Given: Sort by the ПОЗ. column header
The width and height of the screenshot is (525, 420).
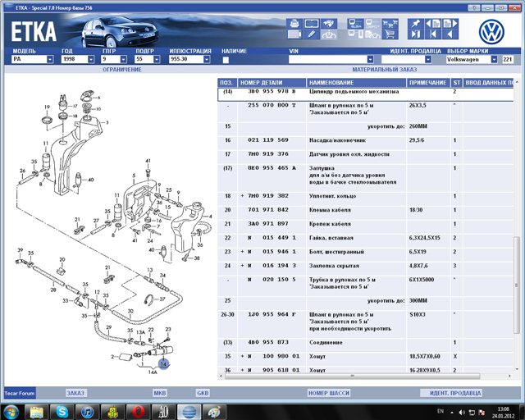Looking at the screenshot, I should point(227,83).
